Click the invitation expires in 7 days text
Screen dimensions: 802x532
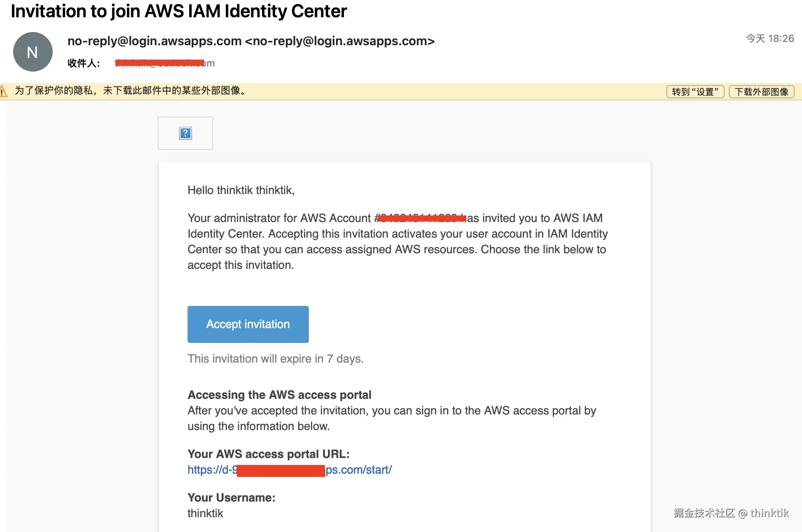click(276, 359)
